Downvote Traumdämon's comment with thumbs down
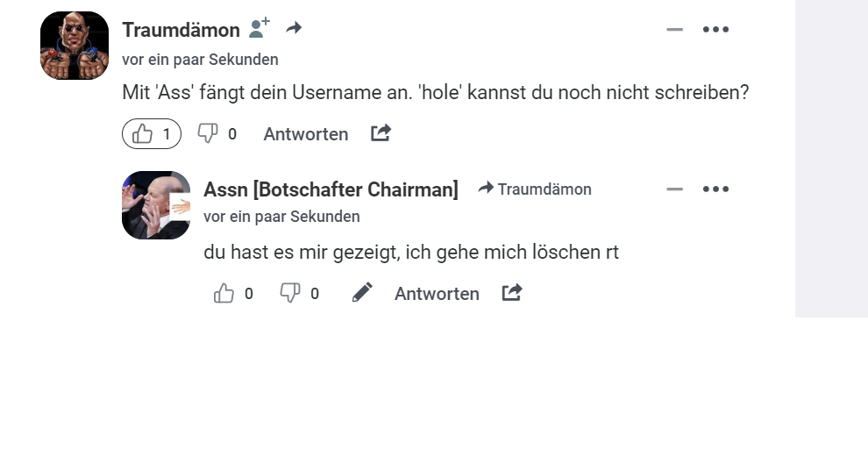The height and width of the screenshot is (471, 868). coord(208,133)
